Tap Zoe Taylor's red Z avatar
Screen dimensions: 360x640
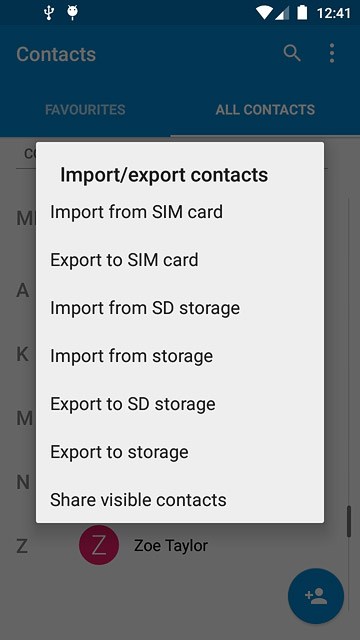(99, 545)
